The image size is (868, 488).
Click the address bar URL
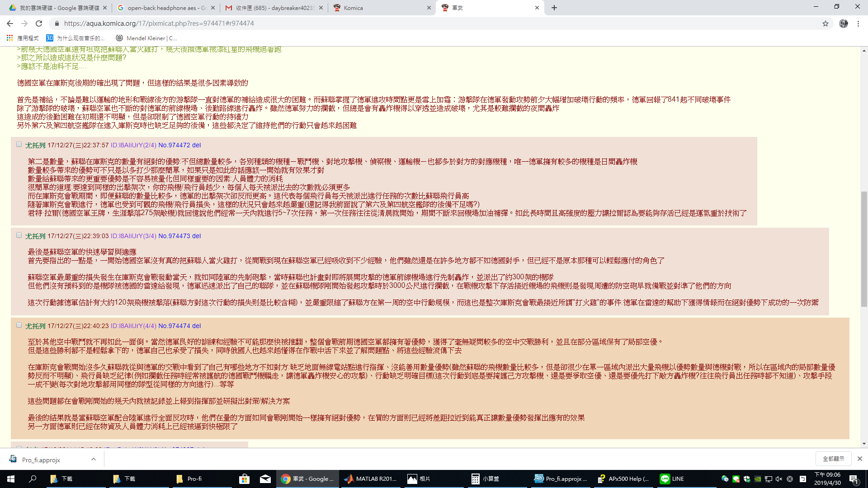tap(159, 23)
